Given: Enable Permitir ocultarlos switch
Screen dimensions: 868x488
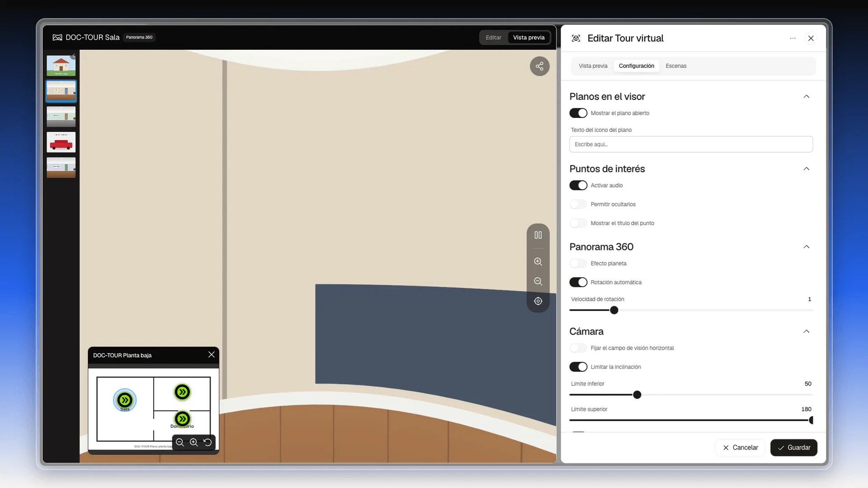Looking at the screenshot, I should [x=578, y=204].
